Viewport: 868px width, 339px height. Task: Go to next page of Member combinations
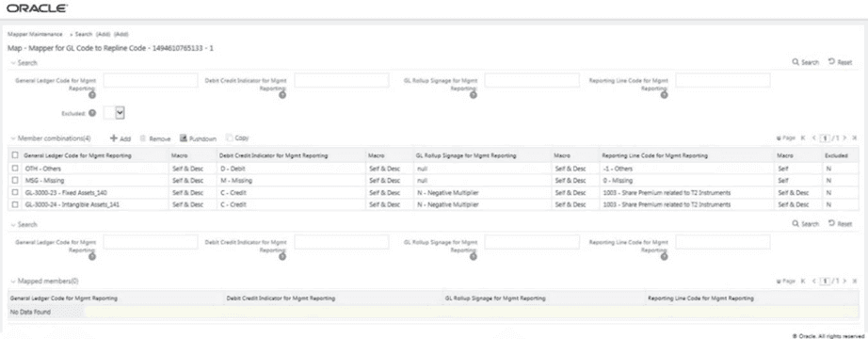[x=844, y=137]
